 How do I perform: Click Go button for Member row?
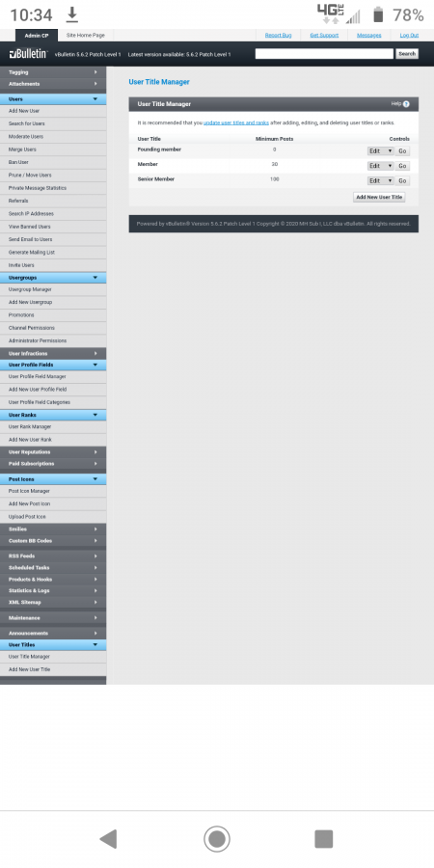402,166
